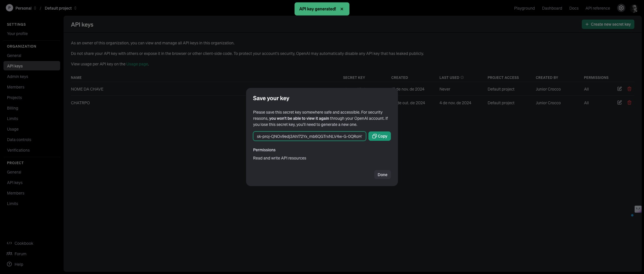
Task: Dismiss the API key generated notification
Action: [342, 9]
